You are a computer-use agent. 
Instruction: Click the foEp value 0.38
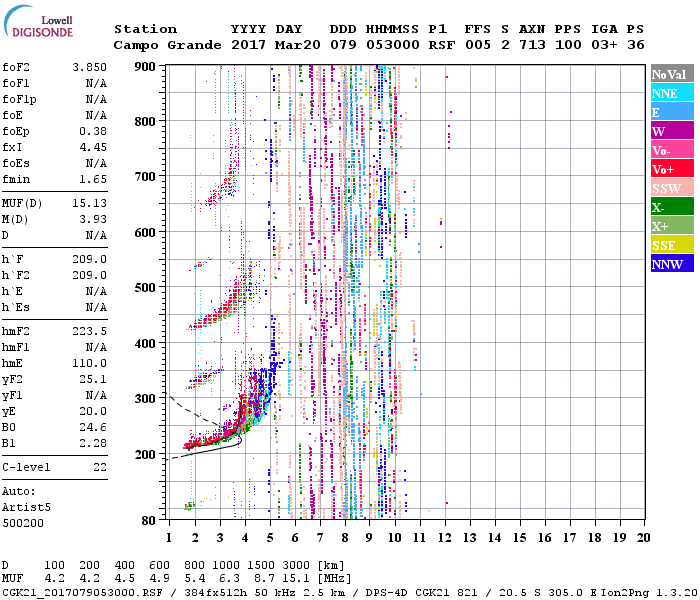pyautogui.click(x=93, y=131)
